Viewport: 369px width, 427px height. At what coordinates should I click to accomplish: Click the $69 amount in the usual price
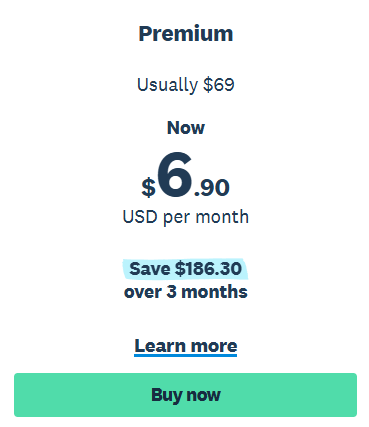pyautogui.click(x=219, y=85)
